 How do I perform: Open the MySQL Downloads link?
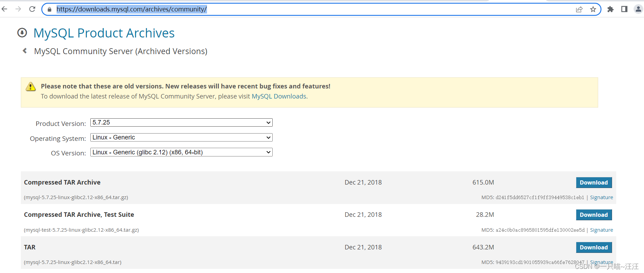click(x=279, y=96)
